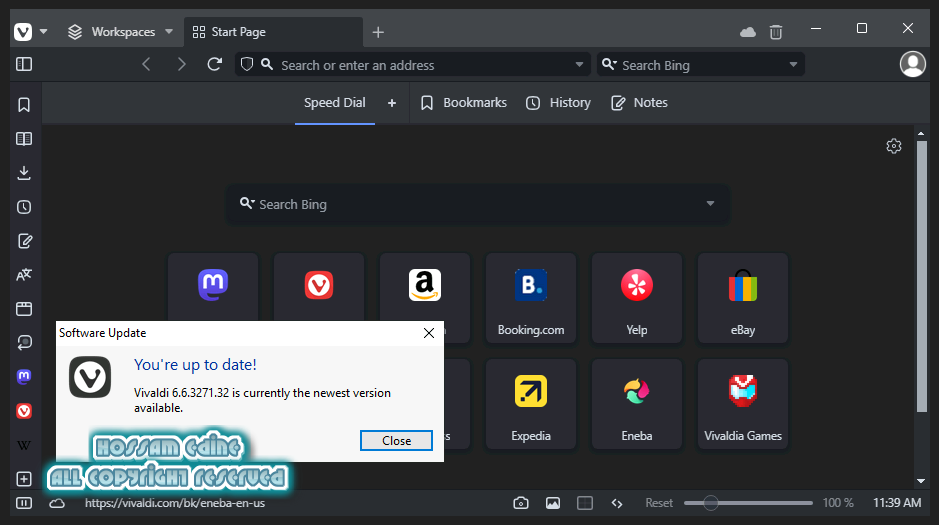Open toolbar search engine selector icon
The width and height of the screenshot is (939, 525).
(609, 64)
